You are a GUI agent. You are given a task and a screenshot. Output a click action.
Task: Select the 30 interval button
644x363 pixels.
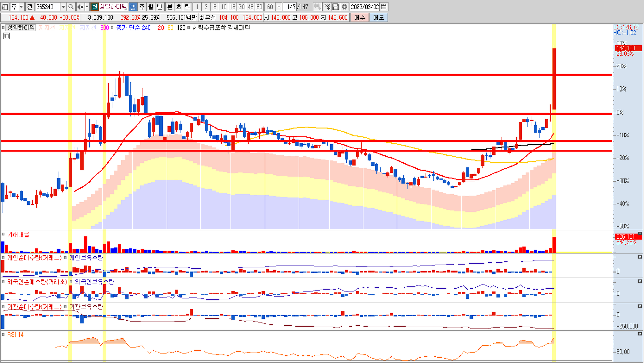242,7
